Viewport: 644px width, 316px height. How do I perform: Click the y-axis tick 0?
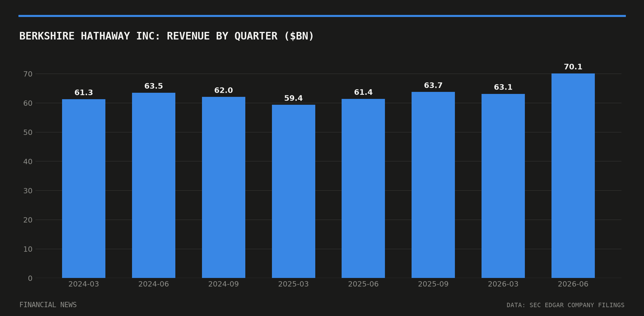(30, 278)
